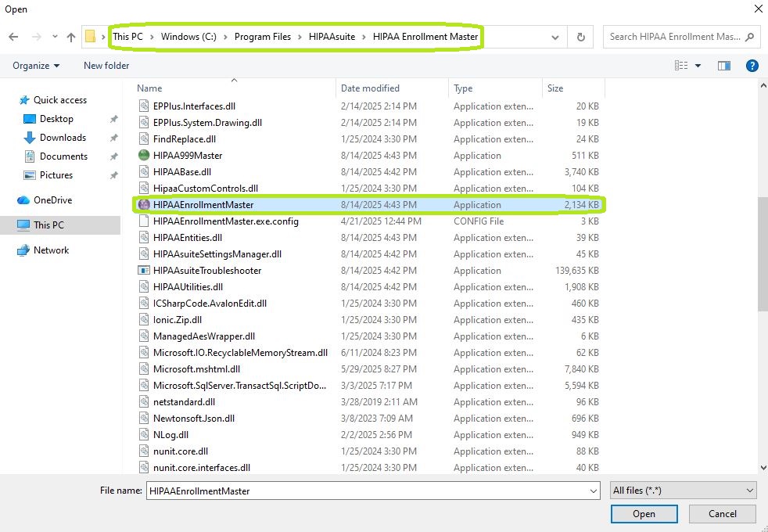Select the HIPAAUtilities.dll file
Image resolution: width=768 pixels, height=532 pixels.
coord(188,286)
